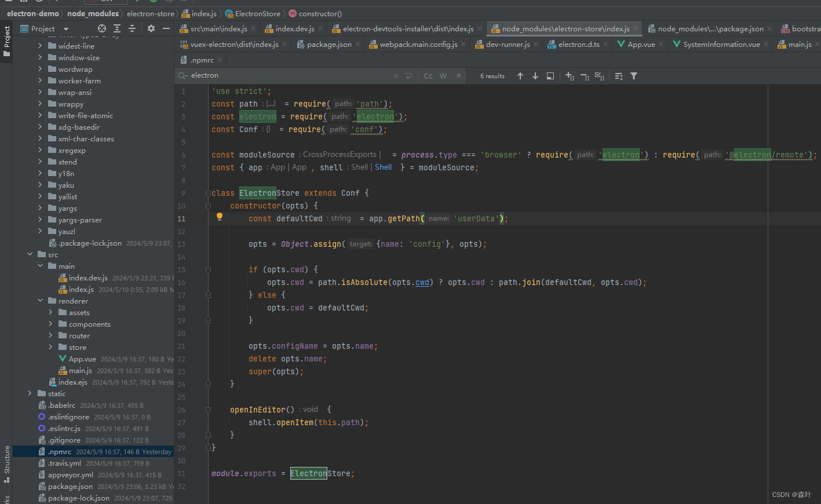Open the Project panel options gear
Image resolution: width=821 pixels, height=504 pixels.
click(x=151, y=28)
